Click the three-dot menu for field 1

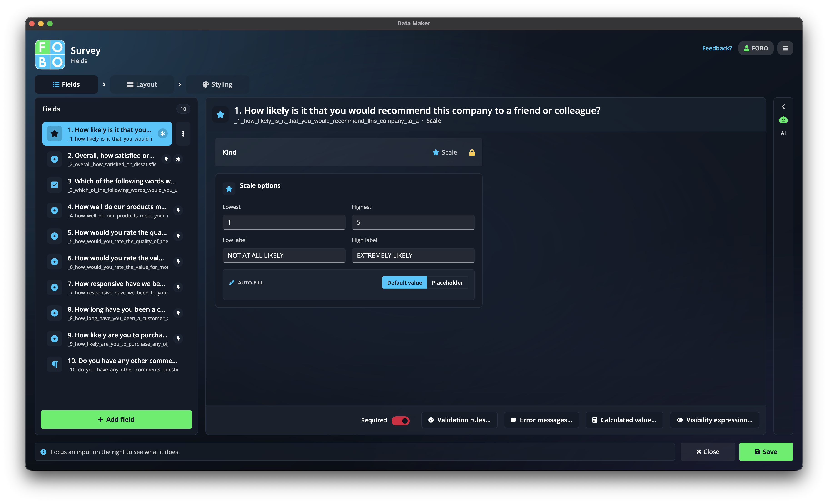[x=183, y=134]
